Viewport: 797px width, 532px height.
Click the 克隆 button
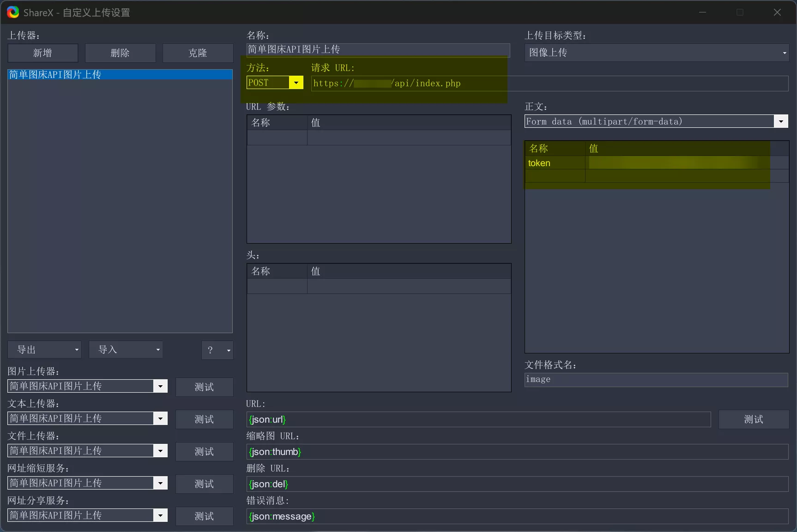[x=198, y=53]
